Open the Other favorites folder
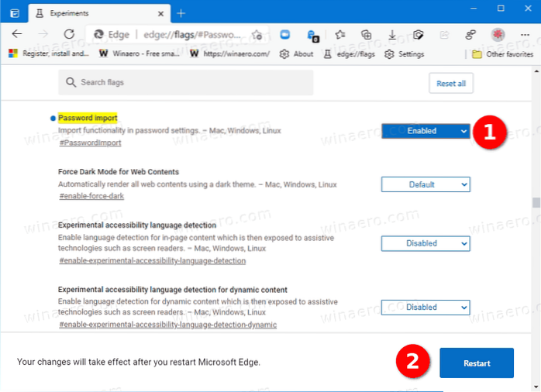 coord(503,53)
